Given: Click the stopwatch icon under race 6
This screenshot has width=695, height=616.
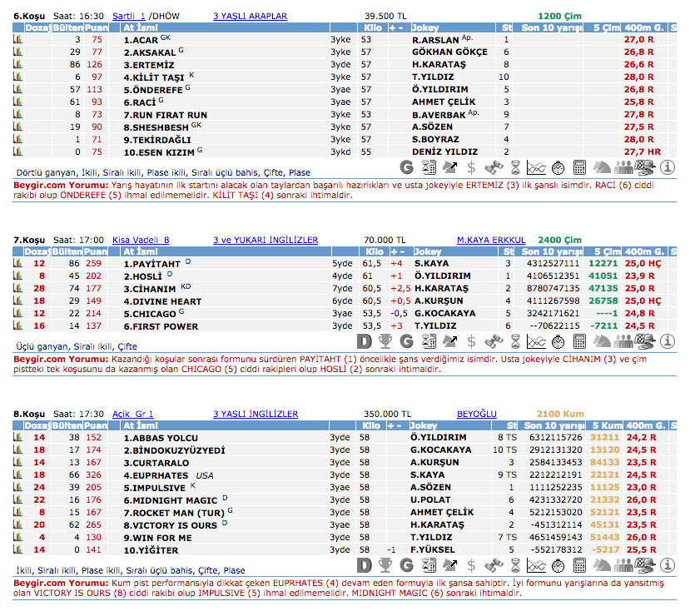Looking at the screenshot, I should click(x=558, y=166).
